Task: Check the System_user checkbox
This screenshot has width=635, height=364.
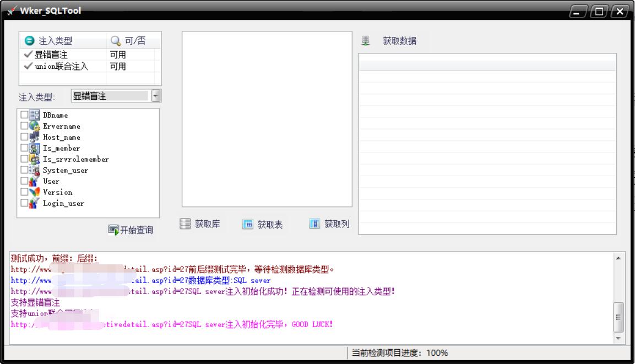Action: click(24, 170)
